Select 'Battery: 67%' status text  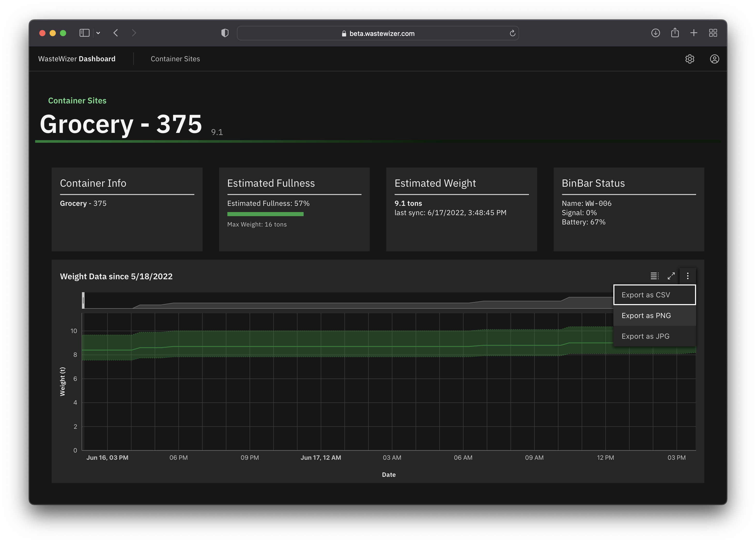pyautogui.click(x=583, y=222)
